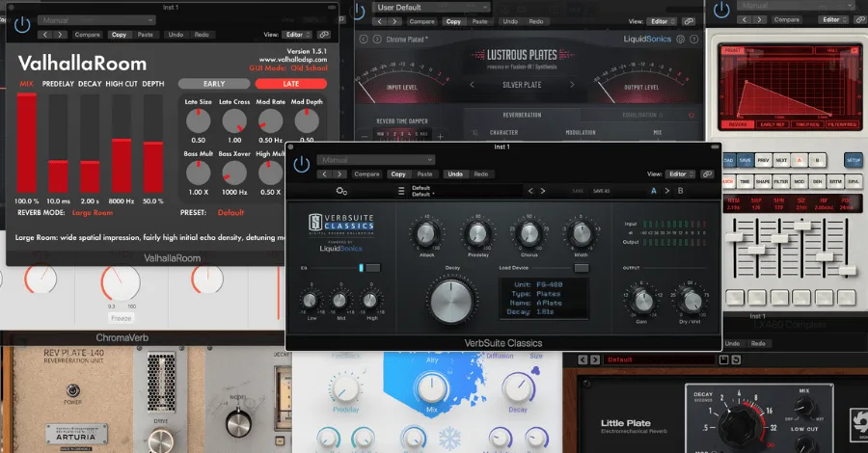The height and width of the screenshot is (453, 868).
Task: Click previous setting arrow in ValhallaRoom header
Action: pyautogui.click(x=45, y=35)
